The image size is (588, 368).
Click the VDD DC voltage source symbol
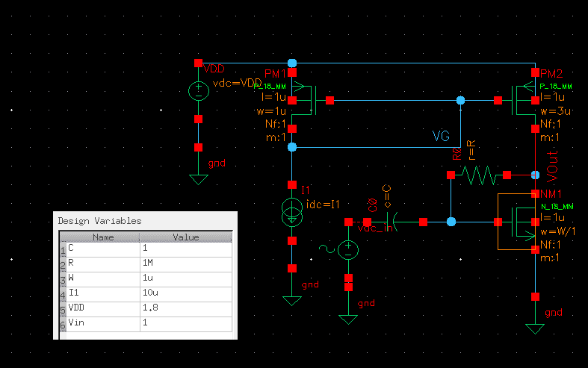coord(198,92)
